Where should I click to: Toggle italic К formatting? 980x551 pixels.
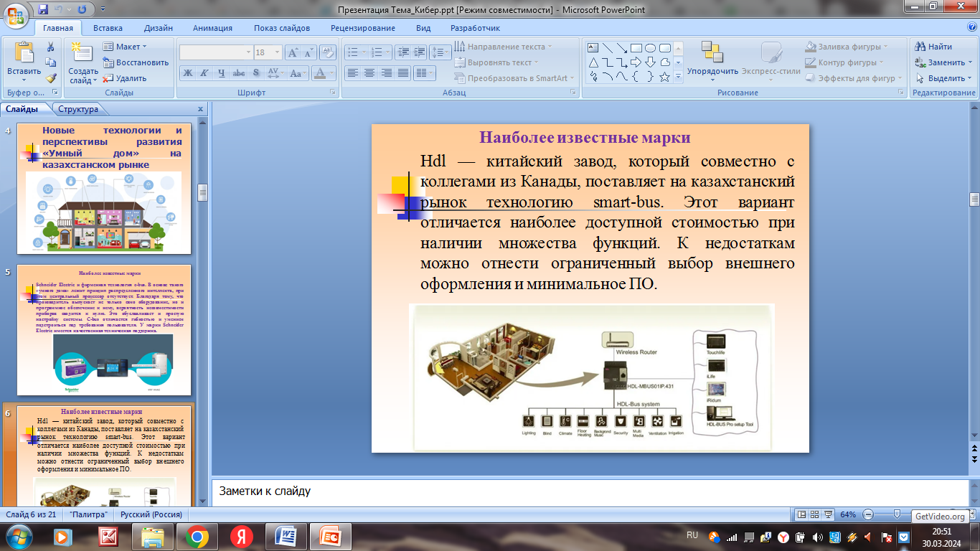click(x=204, y=73)
